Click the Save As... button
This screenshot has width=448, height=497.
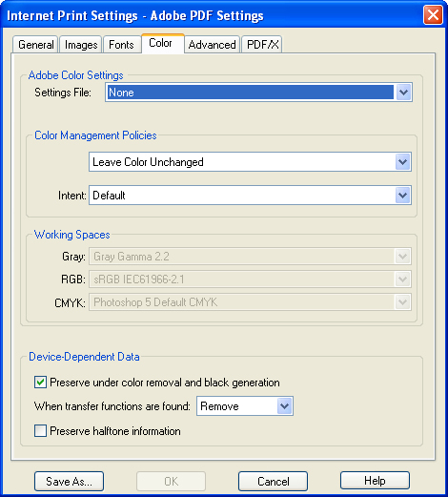pyautogui.click(x=69, y=481)
